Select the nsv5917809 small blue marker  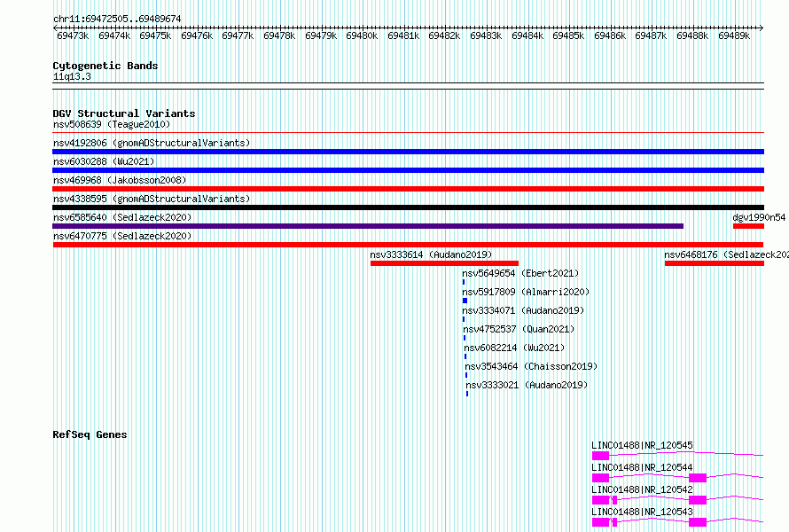pyautogui.click(x=465, y=301)
